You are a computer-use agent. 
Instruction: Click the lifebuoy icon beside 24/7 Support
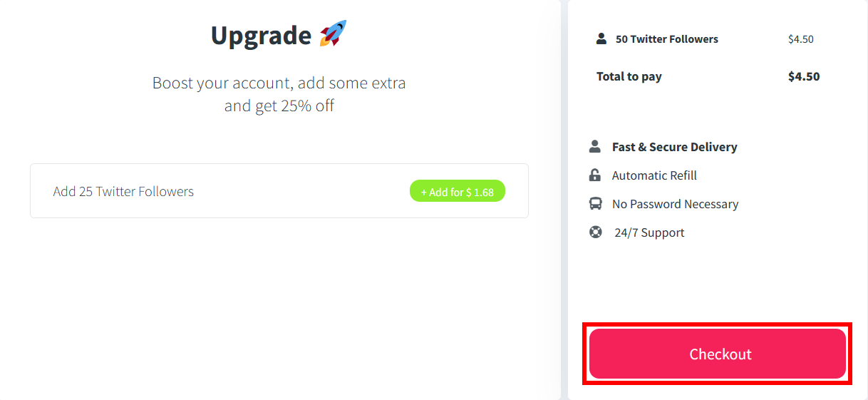[595, 232]
